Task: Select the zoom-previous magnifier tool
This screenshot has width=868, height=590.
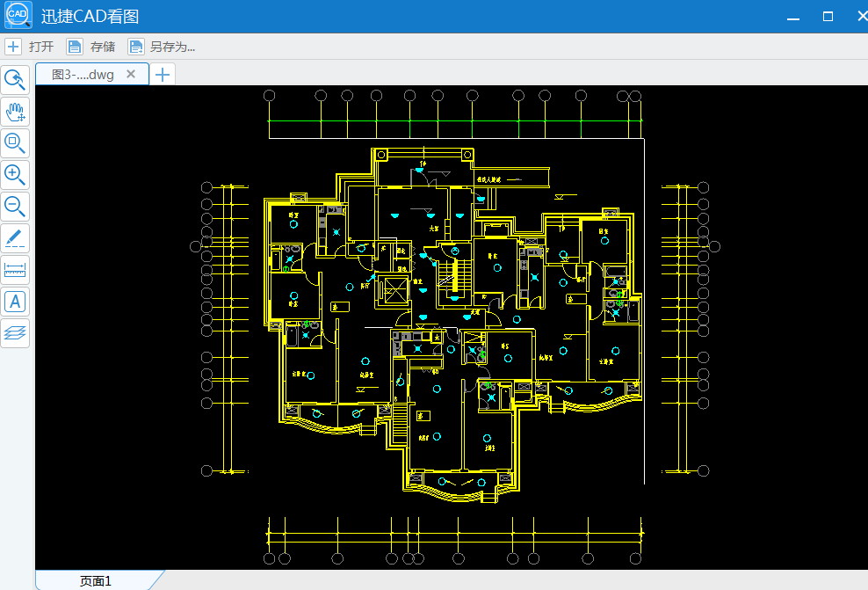Action: point(16,80)
